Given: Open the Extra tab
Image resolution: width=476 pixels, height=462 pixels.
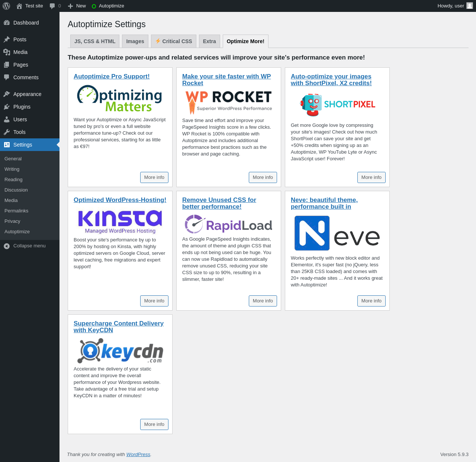Looking at the screenshot, I should [x=209, y=41].
